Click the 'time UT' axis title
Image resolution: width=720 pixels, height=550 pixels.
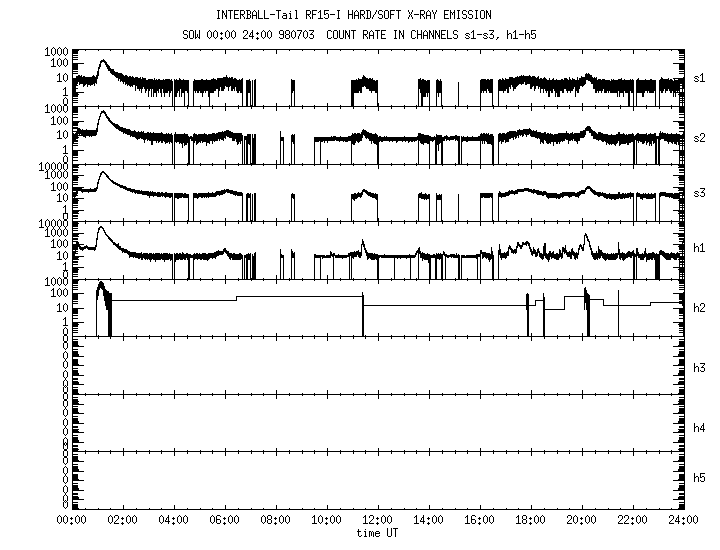point(378,533)
